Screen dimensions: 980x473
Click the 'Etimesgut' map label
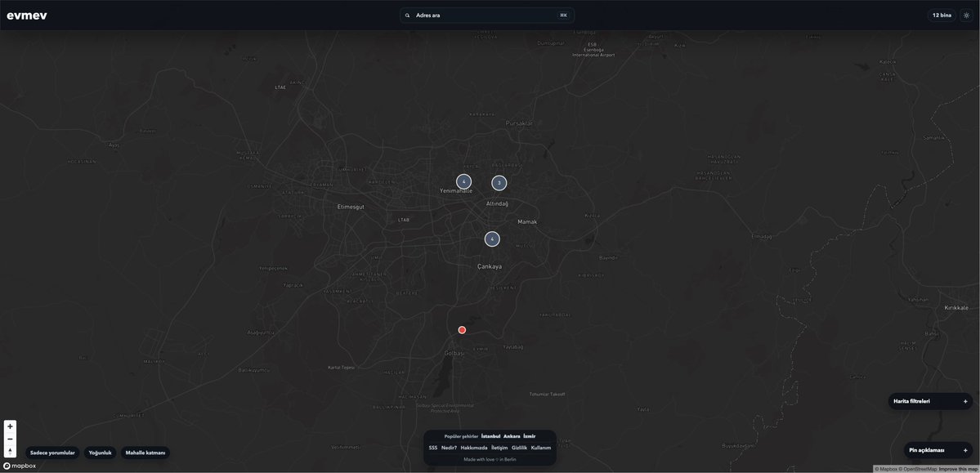pyautogui.click(x=351, y=206)
